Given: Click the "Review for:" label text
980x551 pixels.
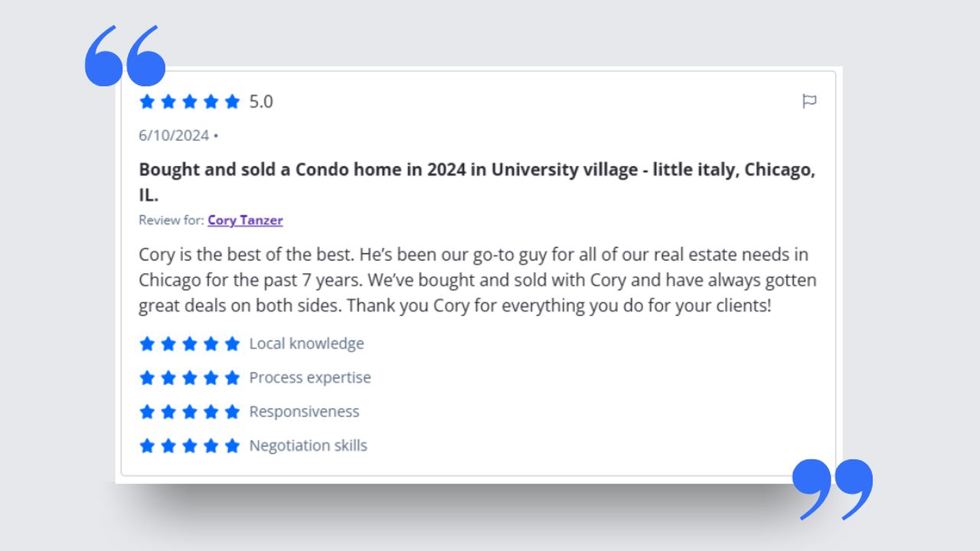Looking at the screenshot, I should [x=171, y=220].
